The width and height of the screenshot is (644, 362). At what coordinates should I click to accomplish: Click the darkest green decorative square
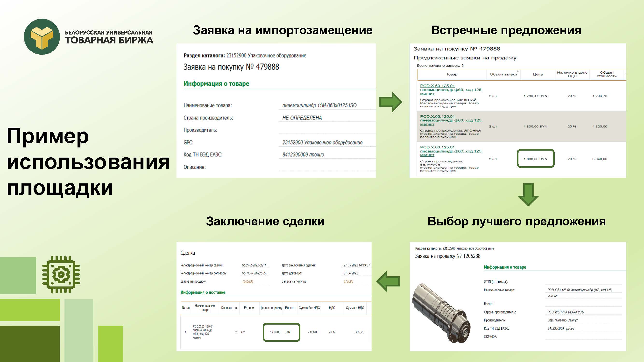[x=29, y=343]
